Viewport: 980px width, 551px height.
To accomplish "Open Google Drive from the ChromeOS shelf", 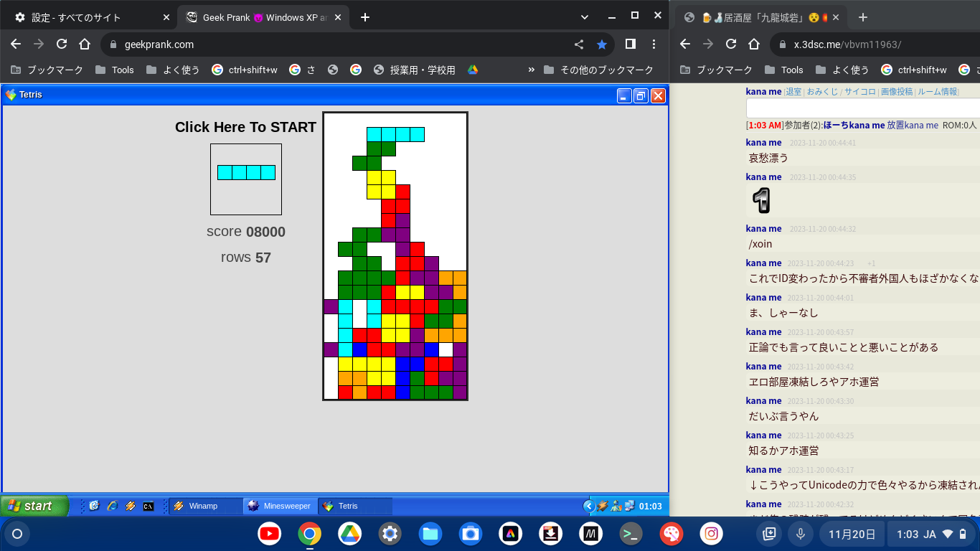I will coord(350,534).
